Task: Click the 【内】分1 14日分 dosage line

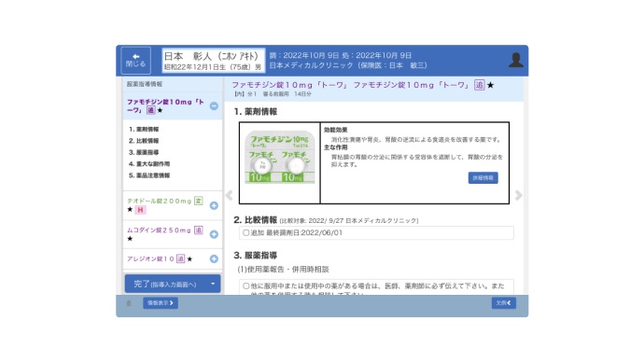Action: pos(273,94)
